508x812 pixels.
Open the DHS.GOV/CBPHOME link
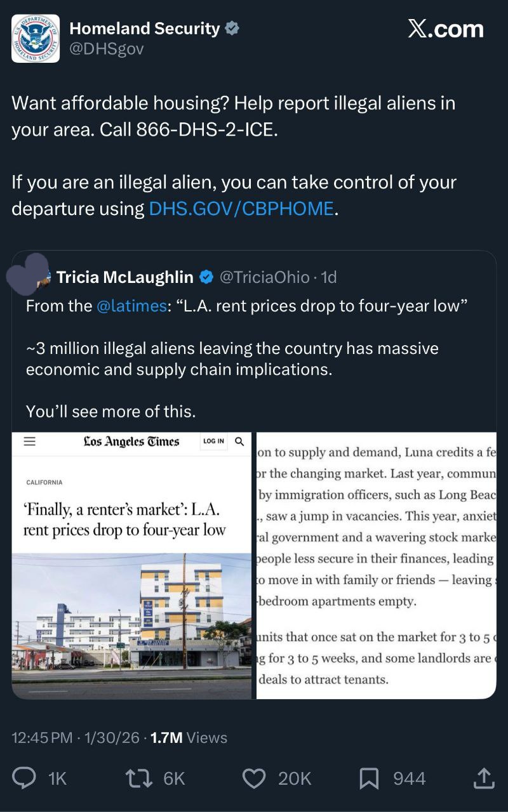click(x=241, y=209)
